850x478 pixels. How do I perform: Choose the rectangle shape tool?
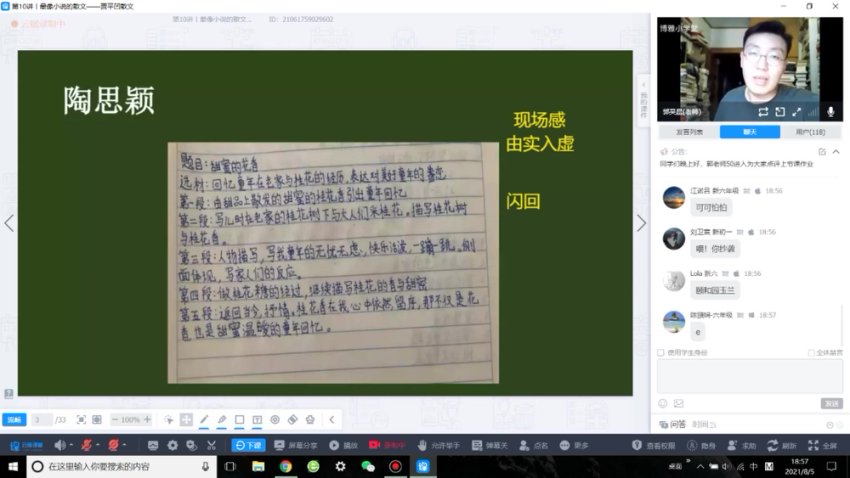(x=239, y=420)
